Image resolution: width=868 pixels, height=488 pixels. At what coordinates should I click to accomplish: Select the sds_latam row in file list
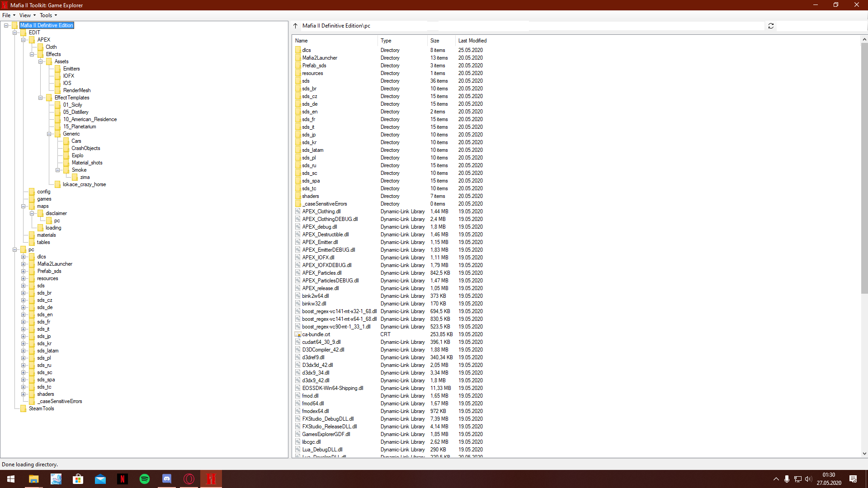391,150
